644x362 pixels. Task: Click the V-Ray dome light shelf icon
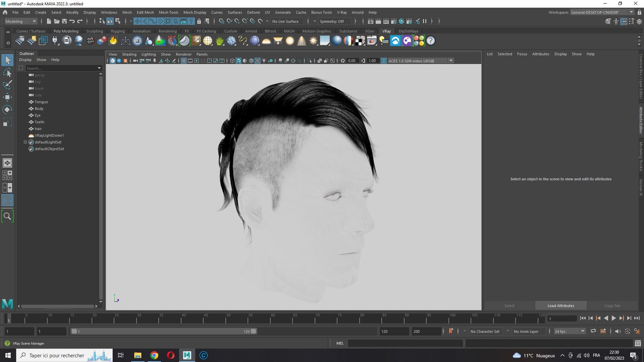pos(267,41)
